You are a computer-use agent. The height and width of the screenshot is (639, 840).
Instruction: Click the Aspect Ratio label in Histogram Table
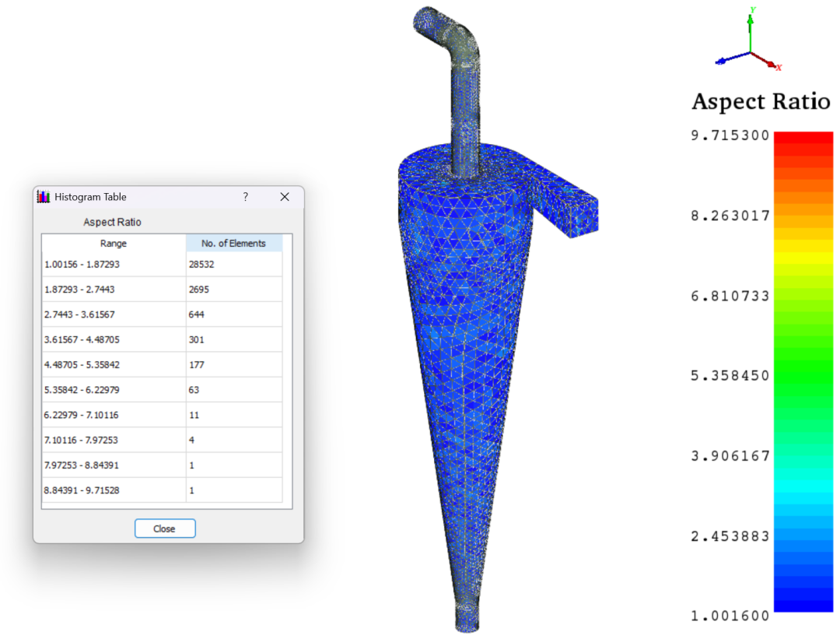(113, 222)
